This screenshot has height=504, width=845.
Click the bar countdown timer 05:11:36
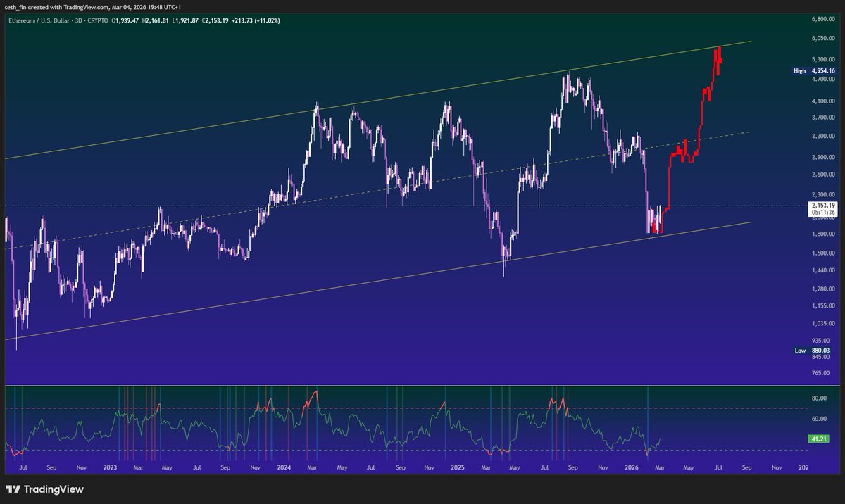pyautogui.click(x=822, y=212)
